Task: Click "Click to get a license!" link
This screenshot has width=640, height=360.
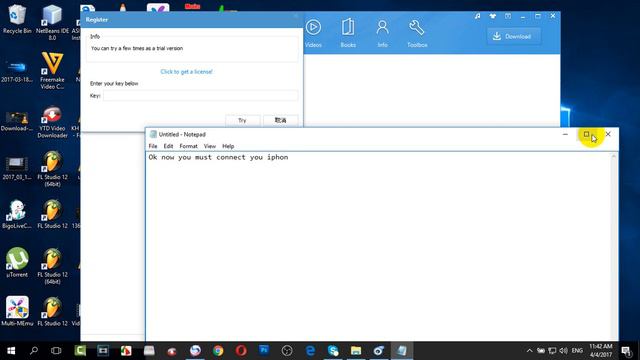Action: (x=186, y=71)
